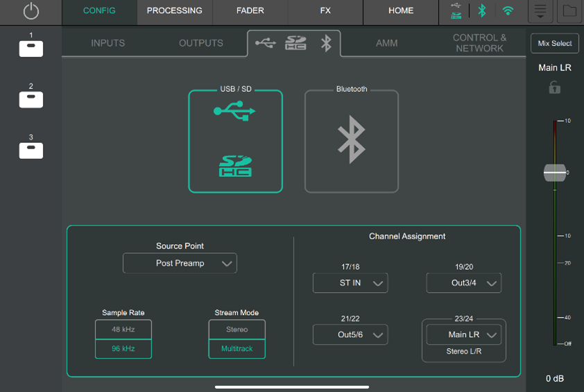The height and width of the screenshot is (392, 584).
Task: Set sample rate to 48 kHz
Action: tap(123, 330)
